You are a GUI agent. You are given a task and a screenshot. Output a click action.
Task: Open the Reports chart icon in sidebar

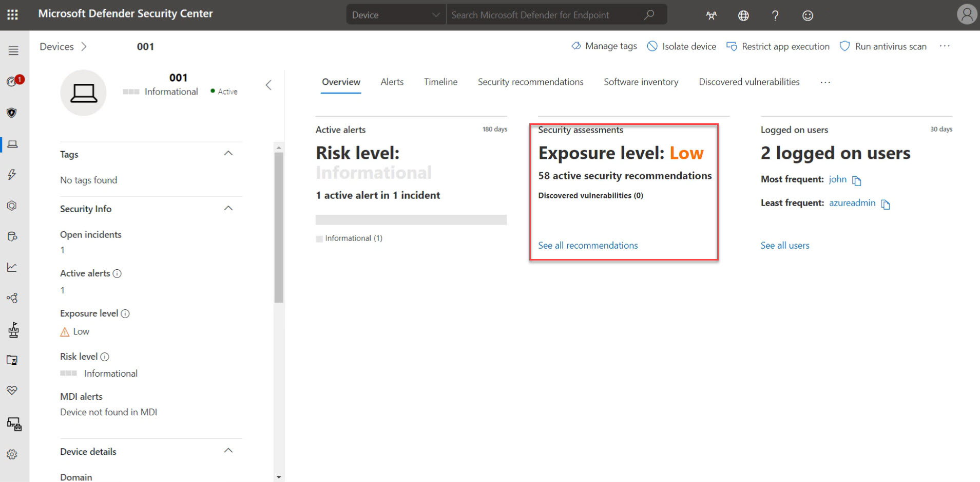click(x=12, y=267)
